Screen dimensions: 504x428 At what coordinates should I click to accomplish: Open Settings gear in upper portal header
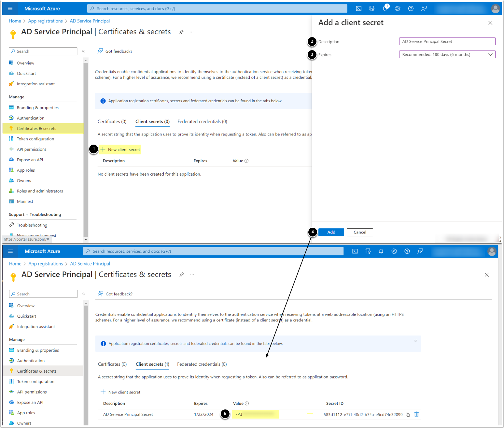pos(398,8)
